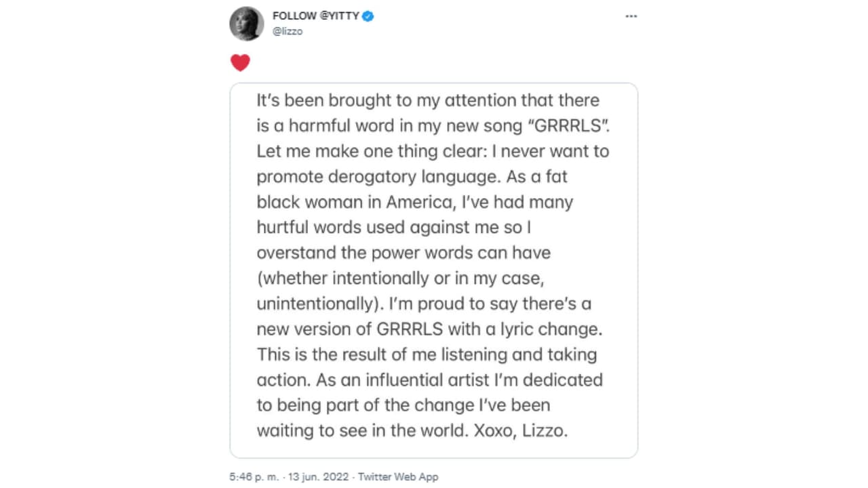
Task: Click the white rounded statement card
Action: [434, 268]
